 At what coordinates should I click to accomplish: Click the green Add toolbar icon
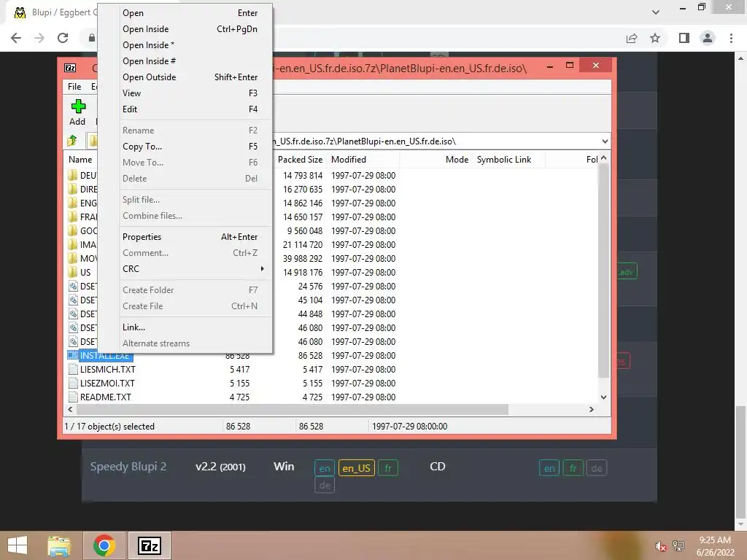[x=78, y=106]
